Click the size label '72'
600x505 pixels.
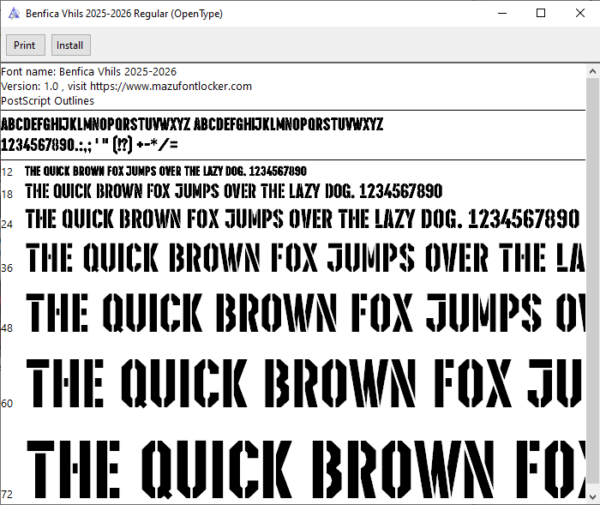pyautogui.click(x=7, y=494)
